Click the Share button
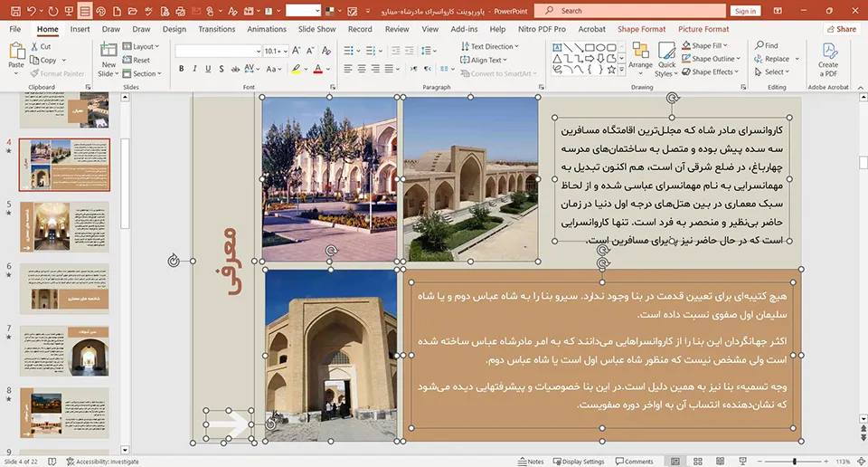The width and height of the screenshot is (868, 467). pos(842,29)
